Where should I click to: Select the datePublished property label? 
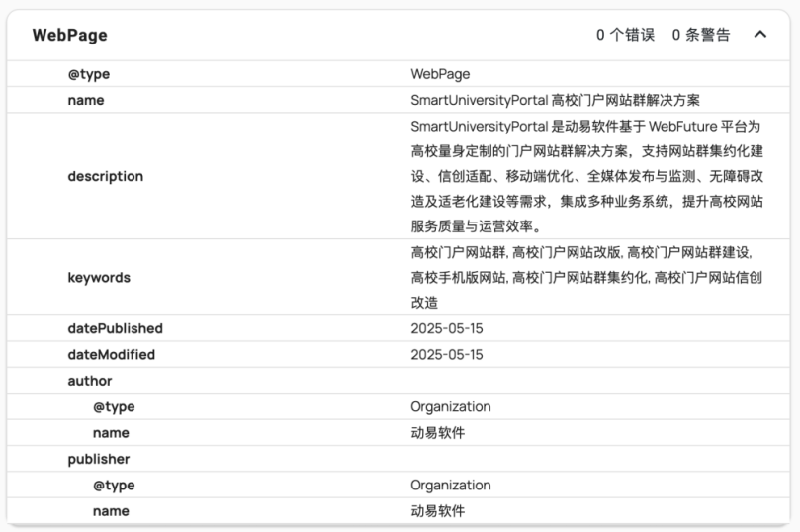click(115, 328)
